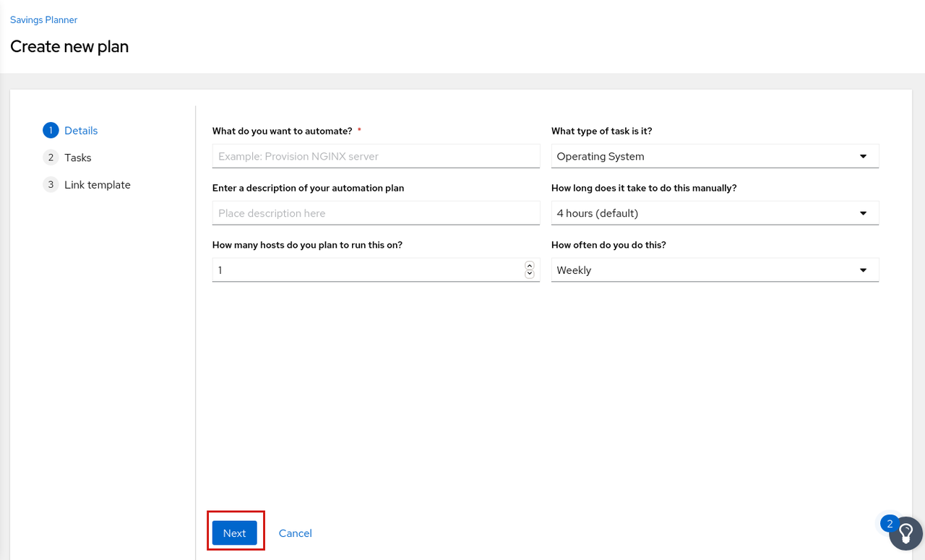925x560 pixels.
Task: Focus the What do you want to automate field
Action: tap(376, 156)
